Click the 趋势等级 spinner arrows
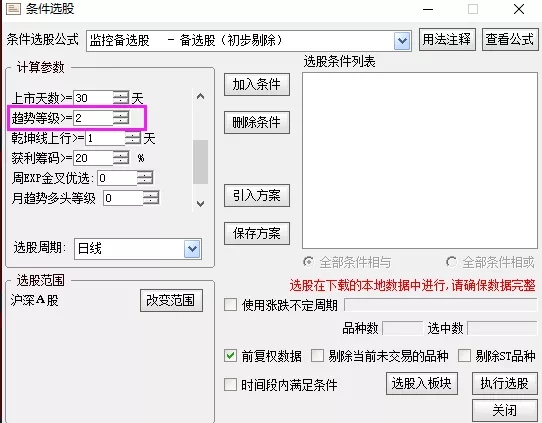The width and height of the screenshot is (542, 423). (x=121, y=118)
